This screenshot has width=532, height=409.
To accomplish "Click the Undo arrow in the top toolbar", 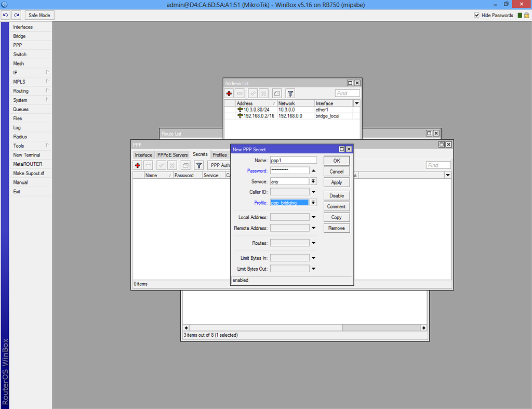I will coord(6,16).
